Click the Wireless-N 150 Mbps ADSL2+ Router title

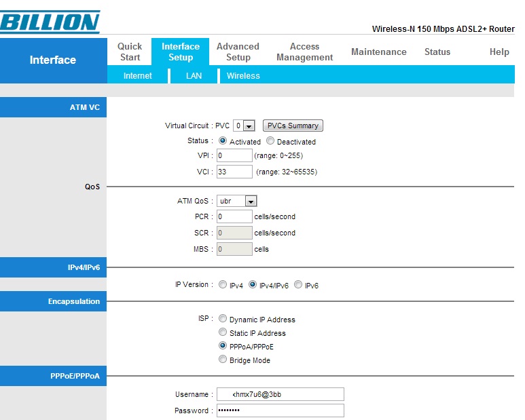tap(443, 29)
